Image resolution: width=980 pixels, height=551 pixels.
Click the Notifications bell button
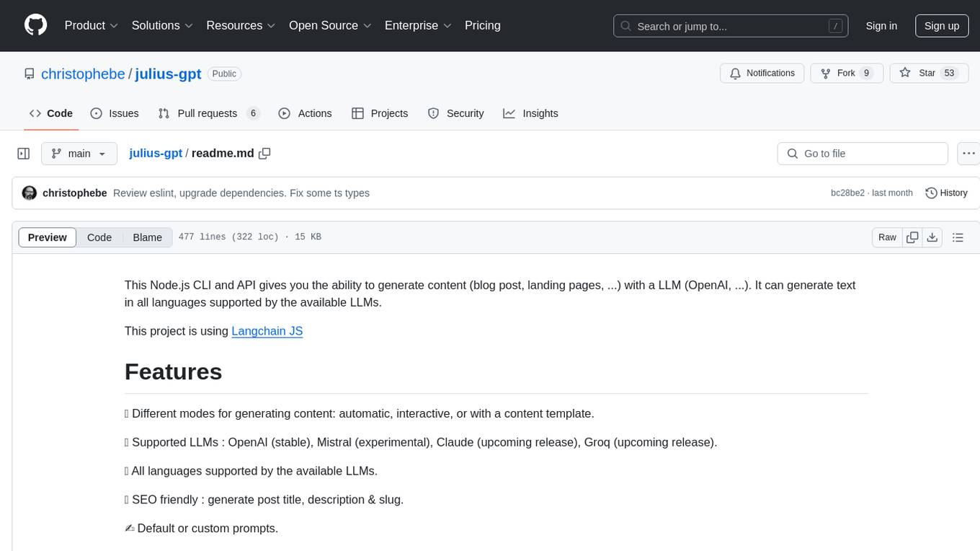762,73
